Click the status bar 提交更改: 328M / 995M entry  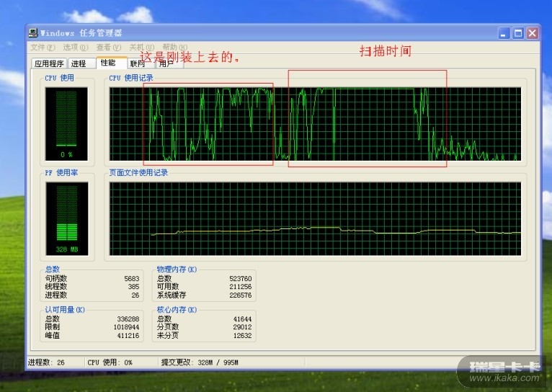pos(200,362)
